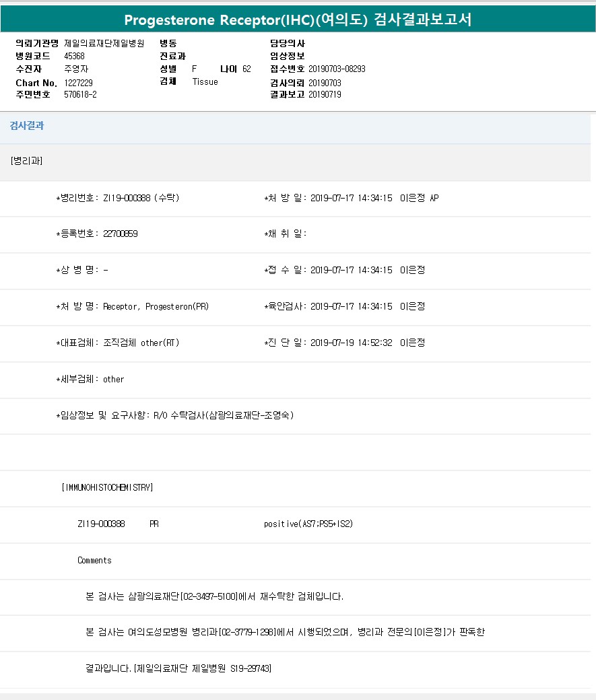Select the 삼광의료재단 phone comment line
The image size is (596, 700).
pyautogui.click(x=214, y=596)
